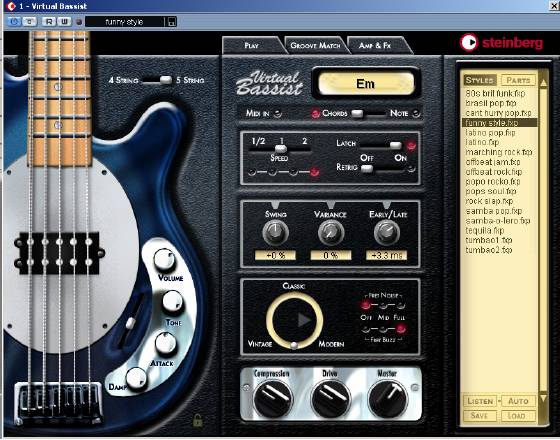Select 'brasil pop.fxp' style
Viewport: 560px width, 440px height.
click(491, 103)
